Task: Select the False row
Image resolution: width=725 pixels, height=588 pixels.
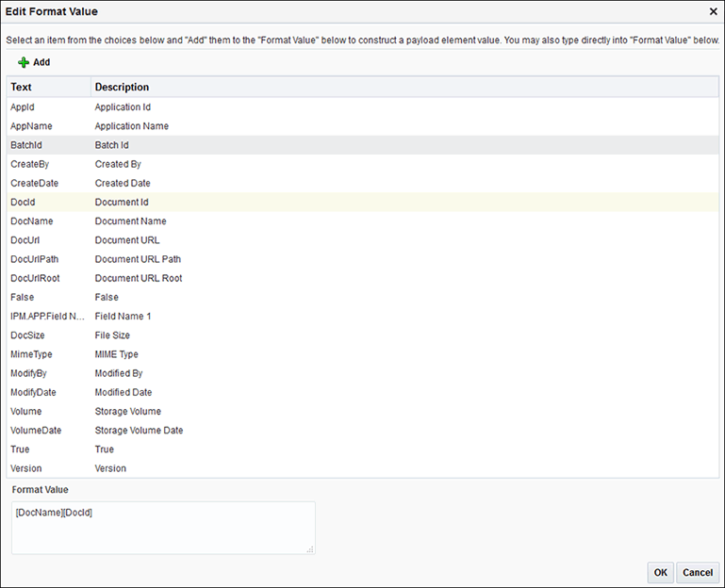Action: pyautogui.click(x=362, y=297)
